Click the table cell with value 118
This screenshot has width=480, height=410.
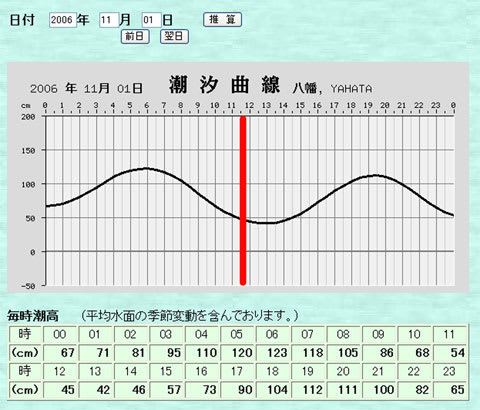click(x=308, y=353)
